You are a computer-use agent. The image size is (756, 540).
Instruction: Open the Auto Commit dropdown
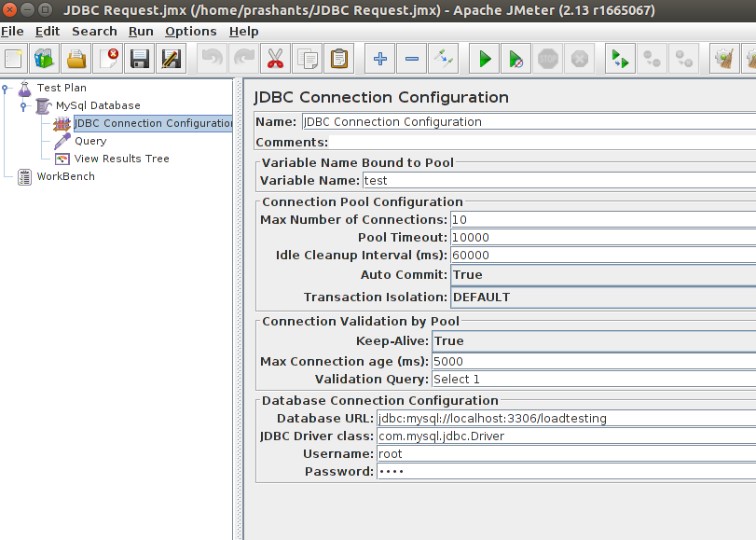click(601, 275)
